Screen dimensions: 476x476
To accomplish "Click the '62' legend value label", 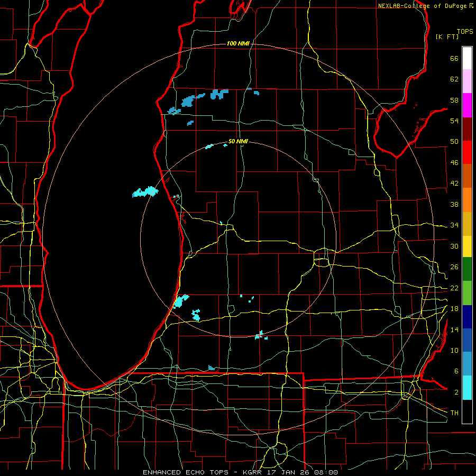I will click(x=454, y=79).
